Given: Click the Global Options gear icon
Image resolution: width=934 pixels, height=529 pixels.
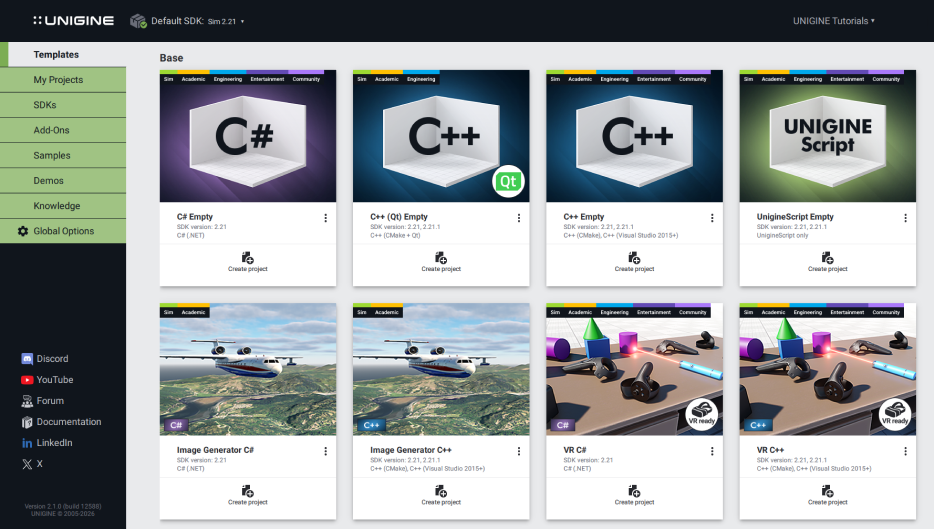Looking at the screenshot, I should 23,231.
